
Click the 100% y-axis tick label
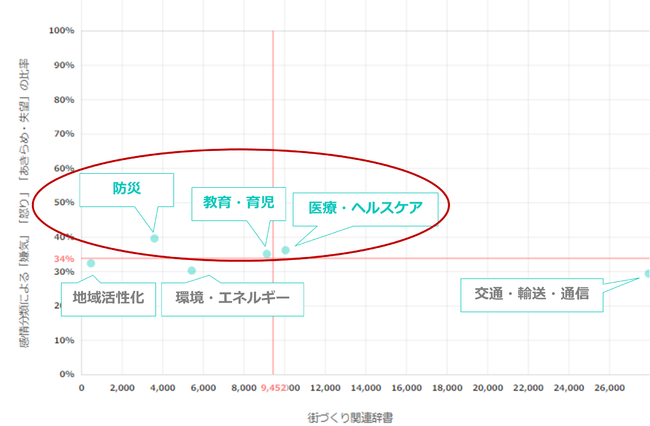[61, 31]
